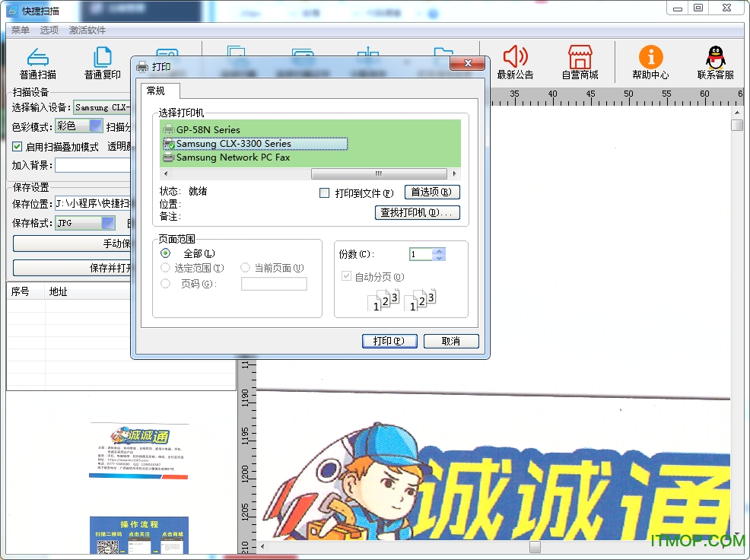Expand the 色彩模式 dropdown
750x560 pixels.
click(96, 126)
